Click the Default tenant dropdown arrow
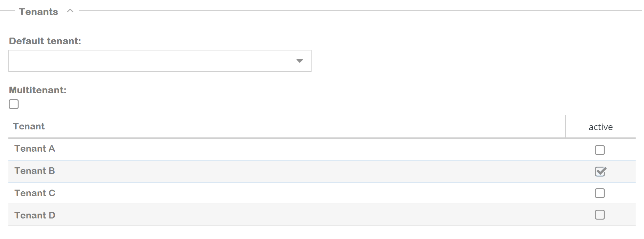Viewport: 644px width, 239px height. (x=299, y=61)
